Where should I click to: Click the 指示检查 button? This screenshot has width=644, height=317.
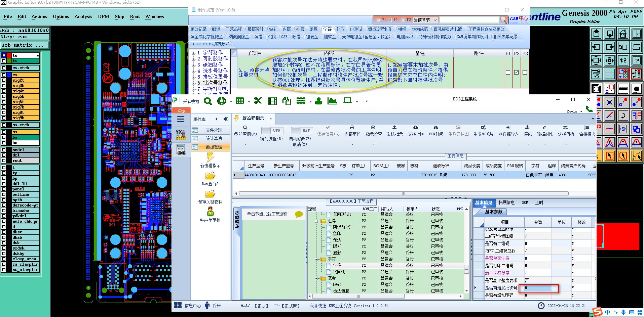[374, 131]
